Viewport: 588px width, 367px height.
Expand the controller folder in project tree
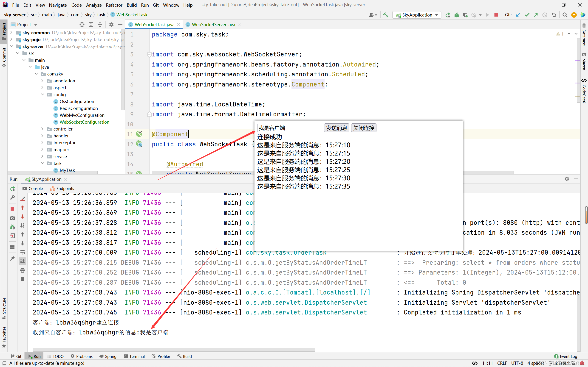[x=42, y=129]
